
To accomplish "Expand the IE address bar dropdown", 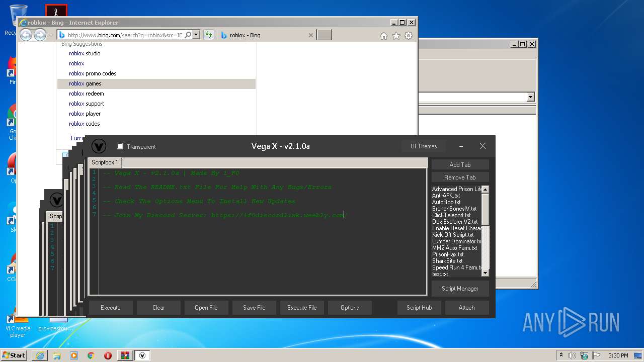I will (196, 35).
